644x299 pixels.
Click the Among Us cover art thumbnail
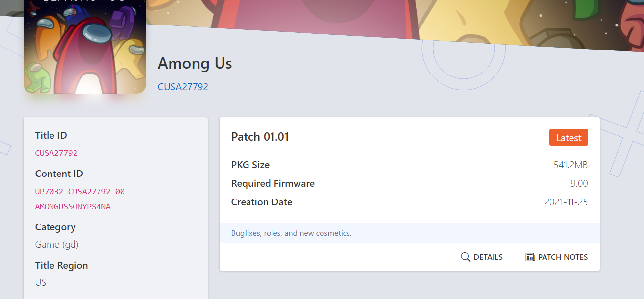coord(85,47)
